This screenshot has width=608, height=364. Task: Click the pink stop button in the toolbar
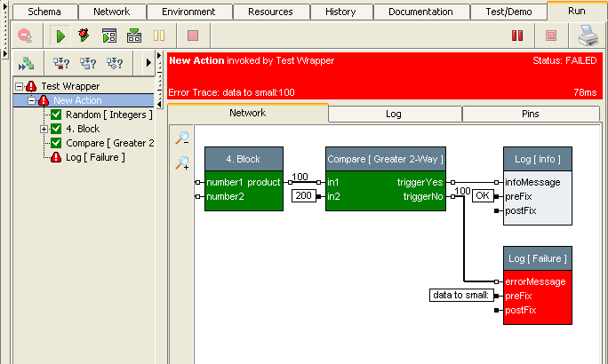click(193, 36)
